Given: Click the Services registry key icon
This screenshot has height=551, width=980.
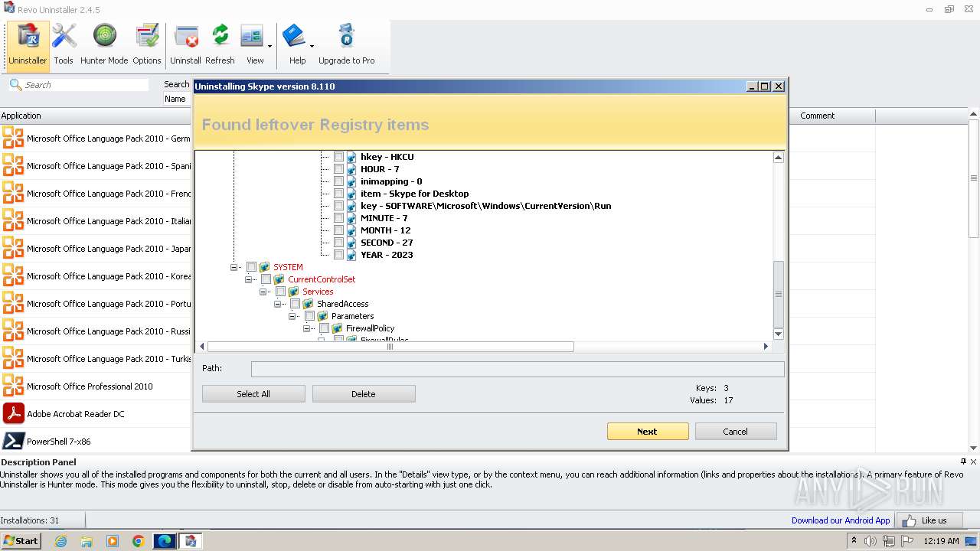Looking at the screenshot, I should click(294, 292).
